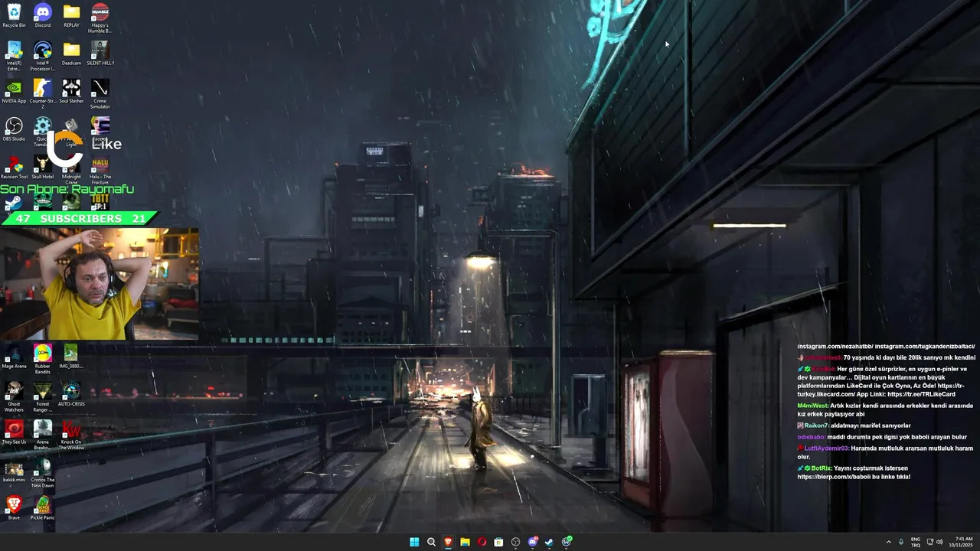Screen dimensions: 980x551
Task: Select the Arena Breako... desktop shortcut
Action: point(43,435)
